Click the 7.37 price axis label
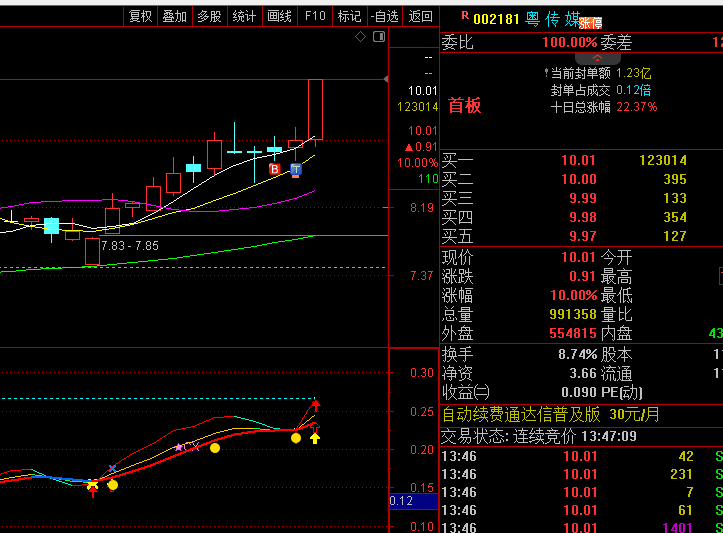 point(422,276)
